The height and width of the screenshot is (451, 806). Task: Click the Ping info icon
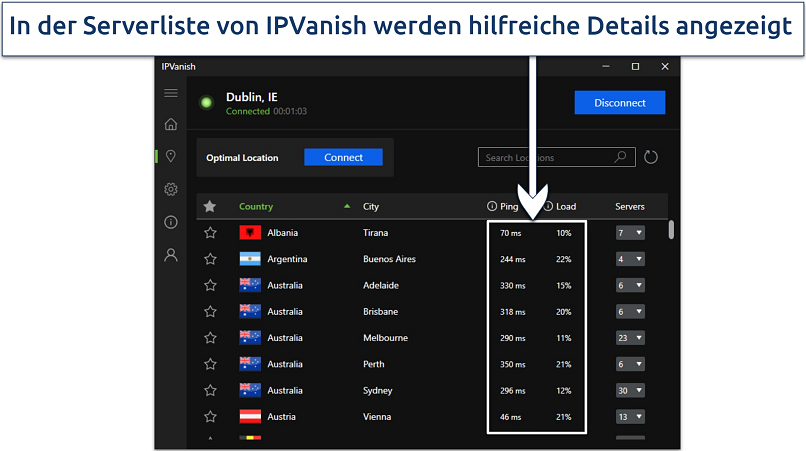click(x=491, y=206)
